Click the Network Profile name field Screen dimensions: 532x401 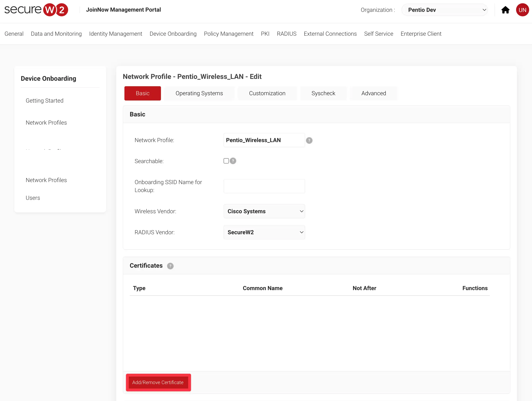264,140
